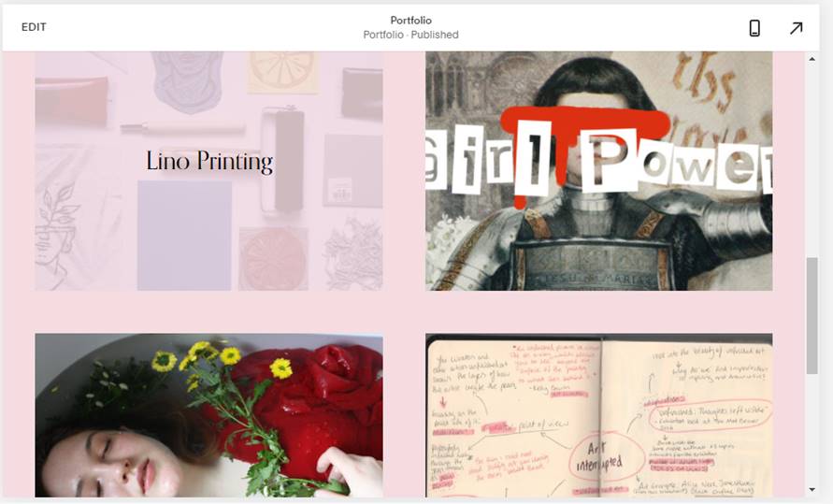833x504 pixels.
Task: Click the EDIT button
Action: click(x=34, y=27)
